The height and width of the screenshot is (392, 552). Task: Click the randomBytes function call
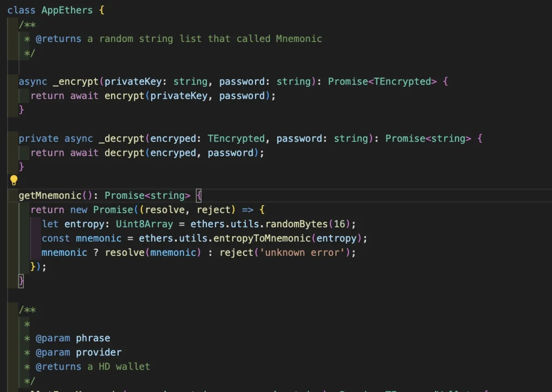click(x=296, y=223)
